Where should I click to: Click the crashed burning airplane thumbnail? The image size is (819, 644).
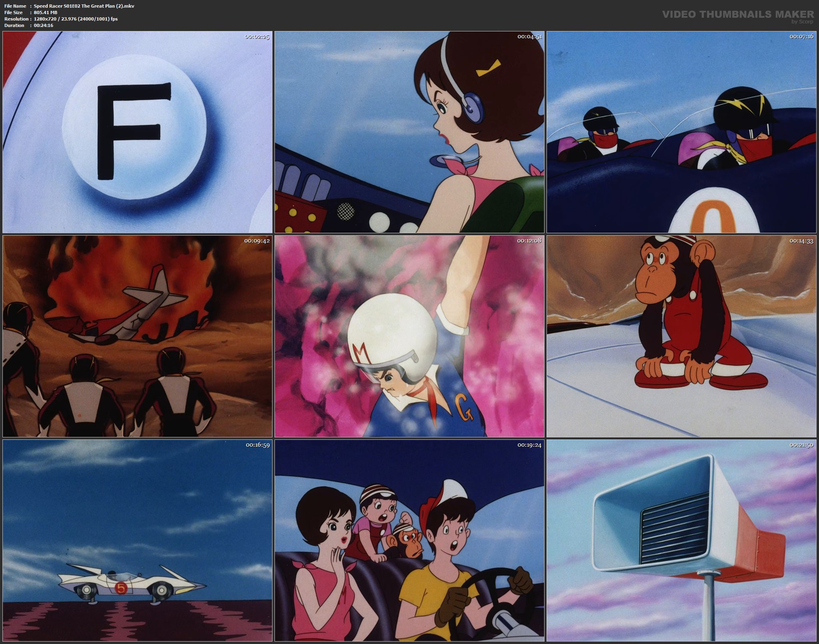(137, 336)
